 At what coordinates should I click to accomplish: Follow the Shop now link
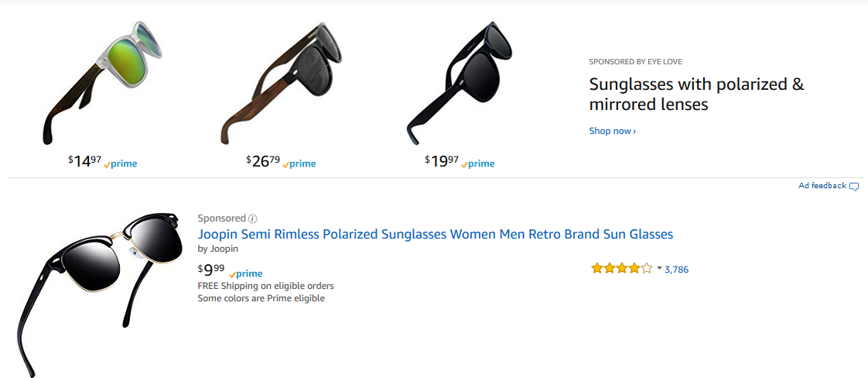coord(612,131)
